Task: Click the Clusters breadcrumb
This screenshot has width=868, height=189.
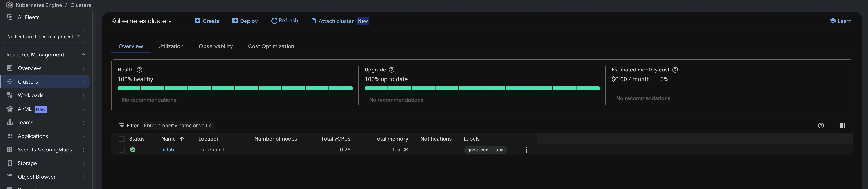Action: (81, 5)
